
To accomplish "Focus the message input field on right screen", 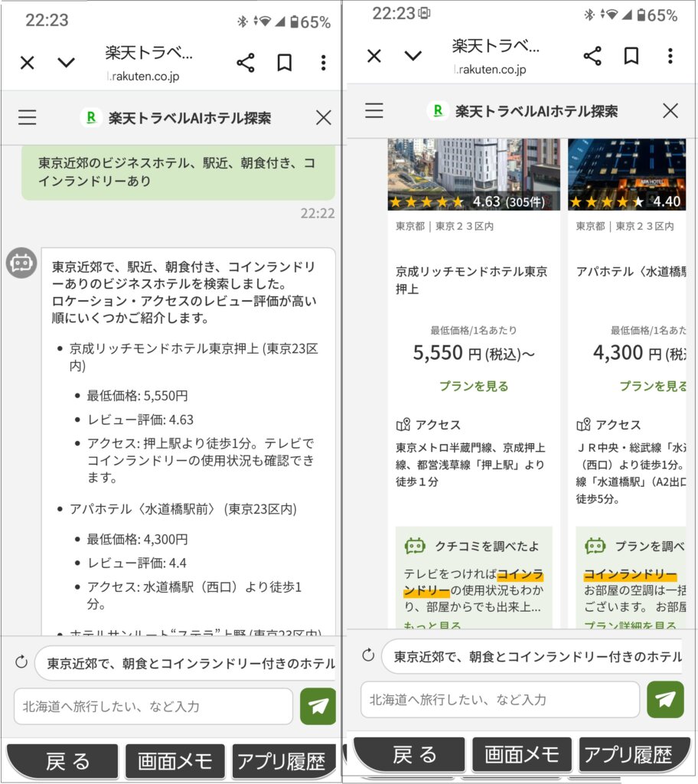I will [x=500, y=699].
